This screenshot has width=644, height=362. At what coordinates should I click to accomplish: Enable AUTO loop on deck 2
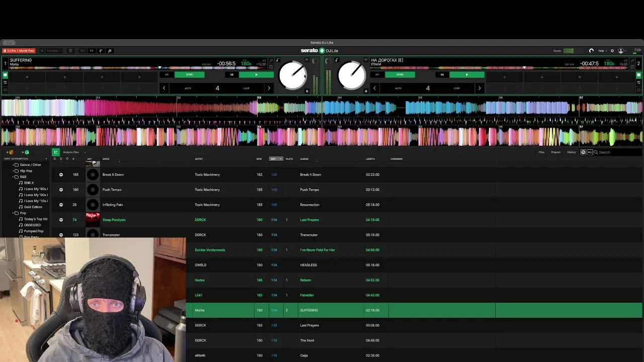coord(398,88)
